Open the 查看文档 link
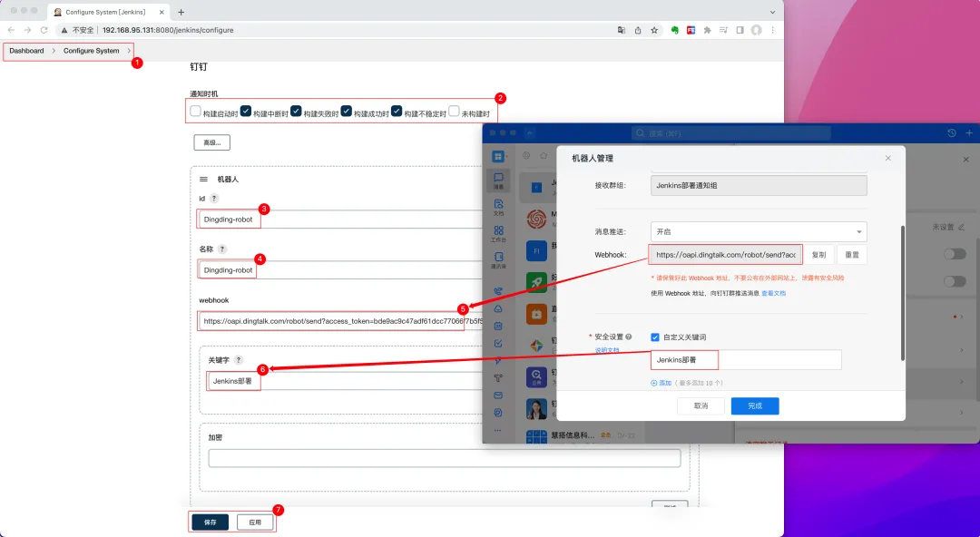This screenshot has width=980, height=537. [x=773, y=293]
